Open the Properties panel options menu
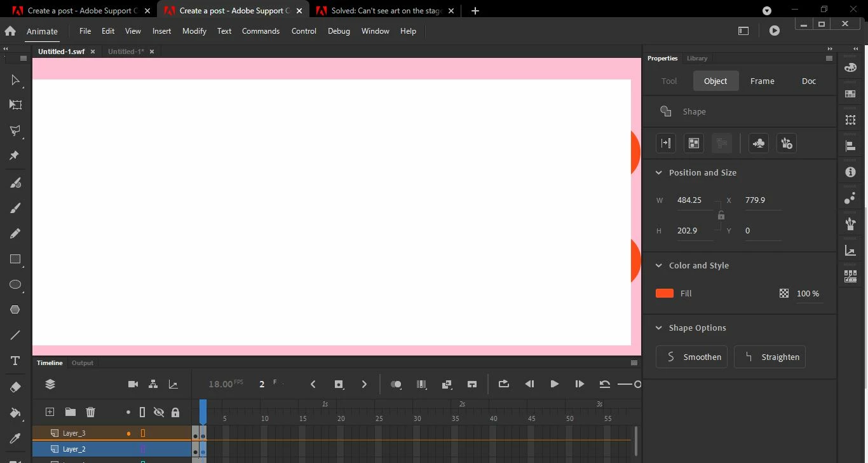The width and height of the screenshot is (868, 463). point(829,58)
